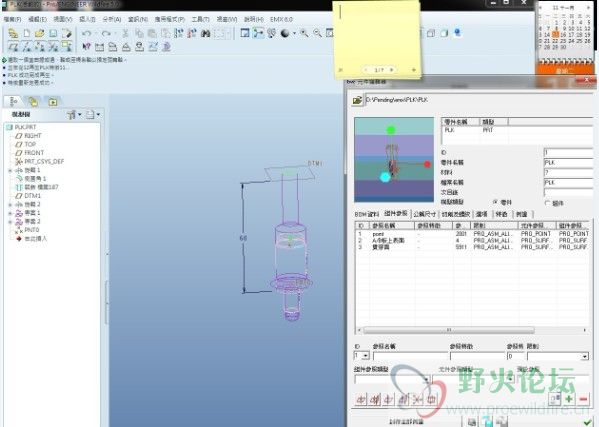Click the reference name input field below table
Image resolution: width=599 pixels, height=427 pixels.
tap(409, 356)
